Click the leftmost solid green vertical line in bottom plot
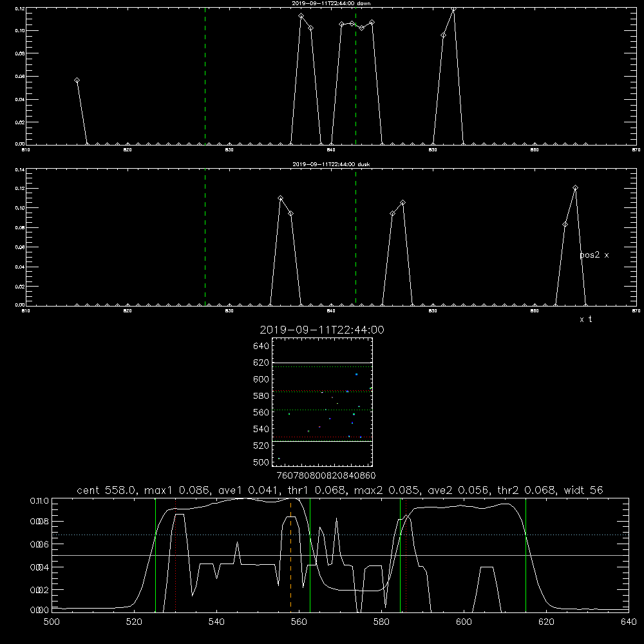644x644 pixels. coord(156,555)
